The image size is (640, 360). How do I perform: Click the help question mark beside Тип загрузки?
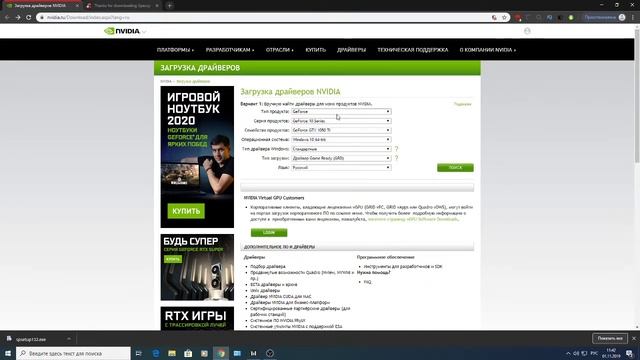click(x=396, y=158)
